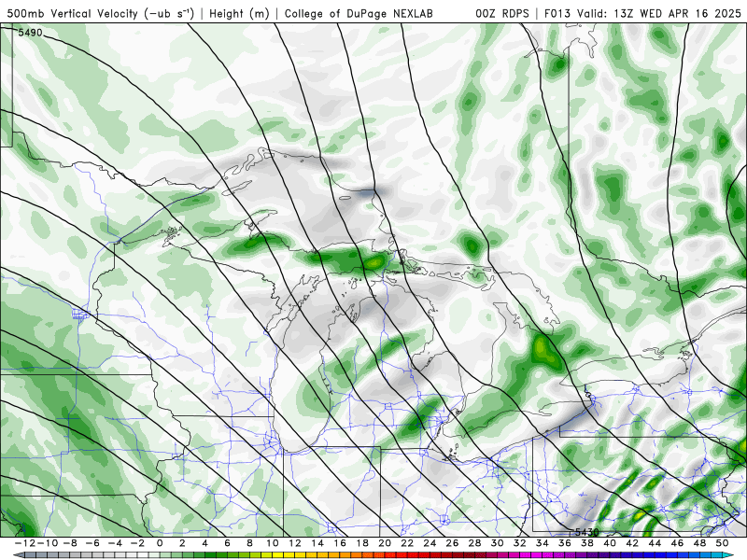Click the 40 value on the color scale
Image resolution: width=747 pixels, height=560 pixels.
click(610, 543)
